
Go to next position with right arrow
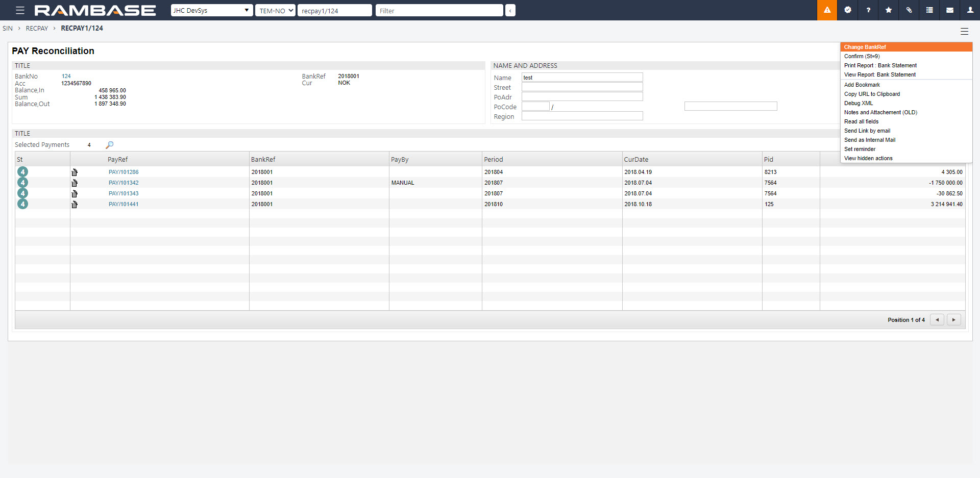tap(953, 320)
